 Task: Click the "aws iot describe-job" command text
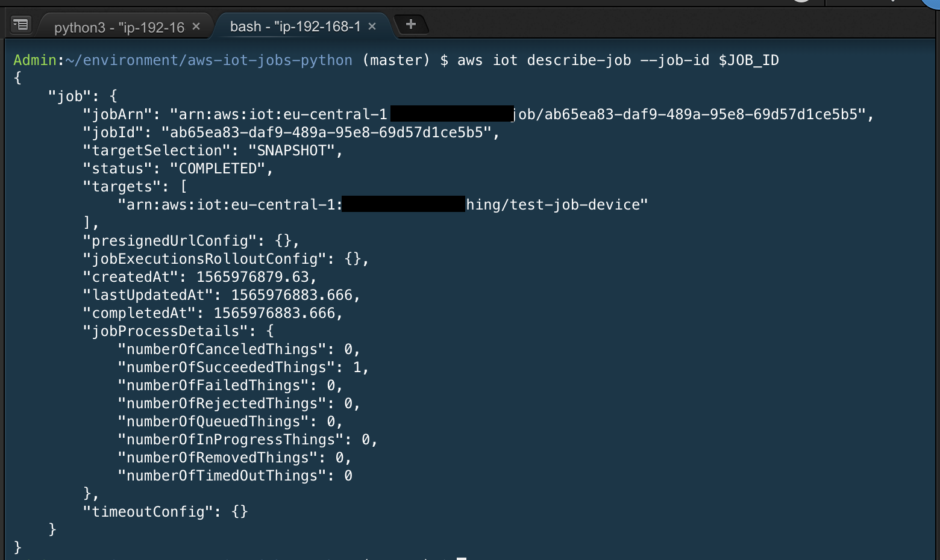coord(544,60)
